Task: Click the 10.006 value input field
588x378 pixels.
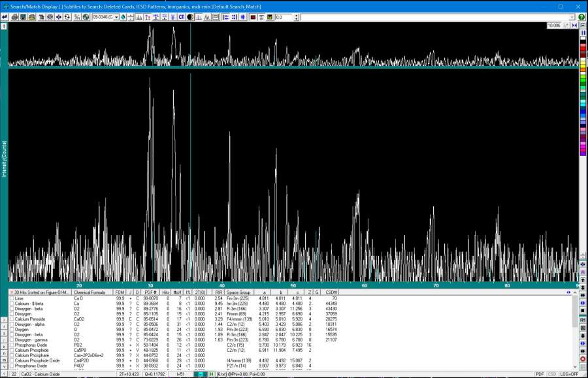Action: 554,25
